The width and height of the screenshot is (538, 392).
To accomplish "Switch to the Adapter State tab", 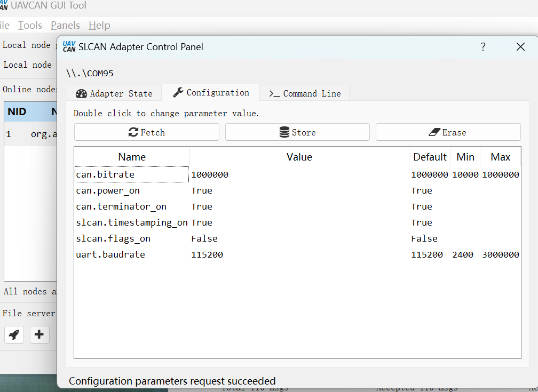I will [114, 93].
